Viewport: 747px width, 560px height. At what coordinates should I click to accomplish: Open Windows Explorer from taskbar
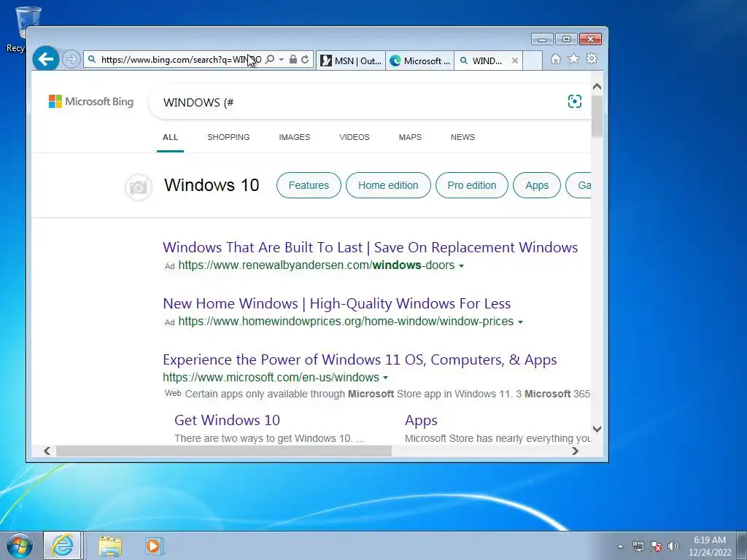(110, 546)
